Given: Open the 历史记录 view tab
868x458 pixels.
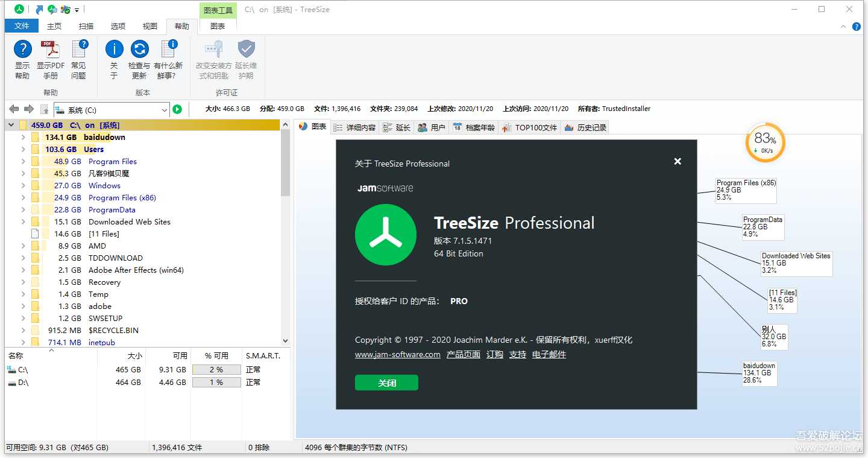Looking at the screenshot, I should [585, 127].
